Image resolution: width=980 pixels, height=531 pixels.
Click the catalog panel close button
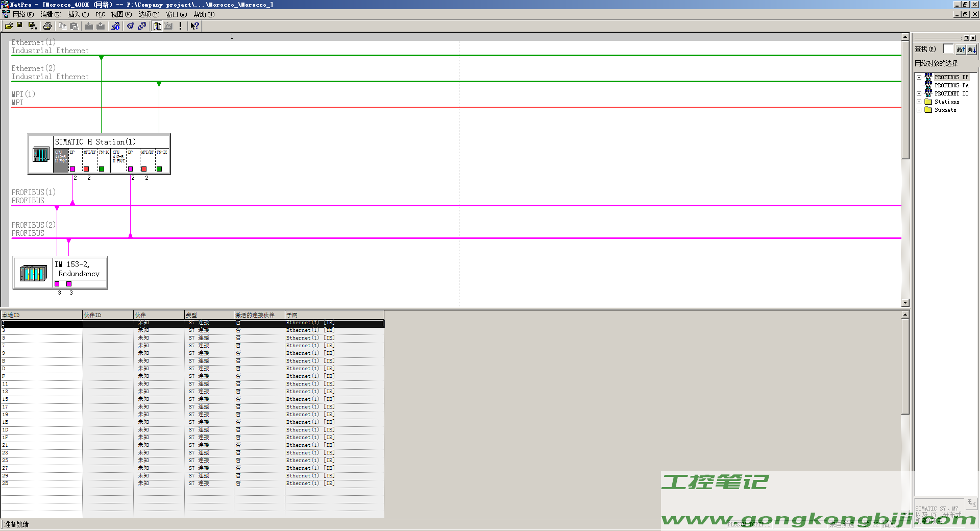pyautogui.click(x=973, y=38)
